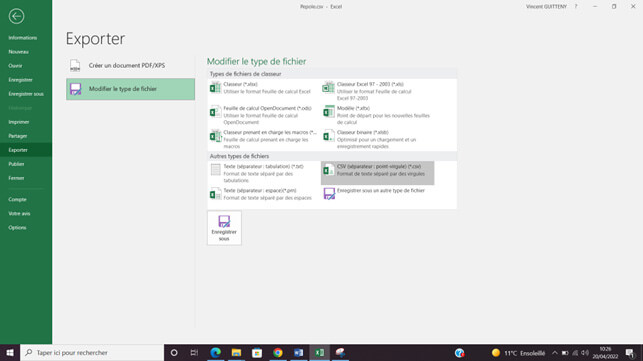The width and height of the screenshot is (643, 361).
Task: Open the Nouveau page
Action: (18, 52)
